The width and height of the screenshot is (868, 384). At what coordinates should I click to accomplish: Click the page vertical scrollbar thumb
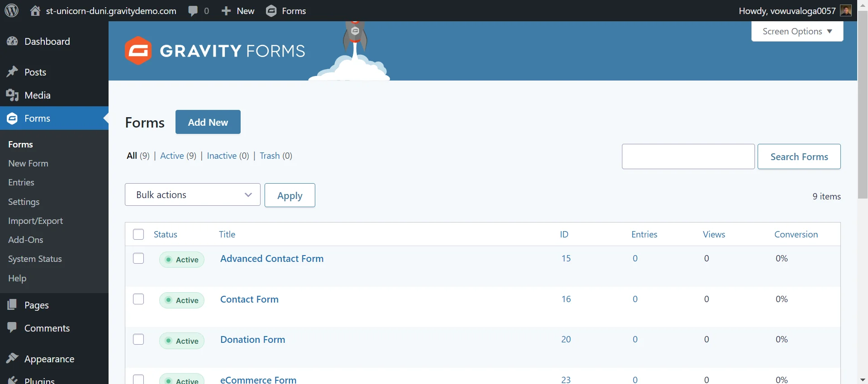click(x=863, y=105)
